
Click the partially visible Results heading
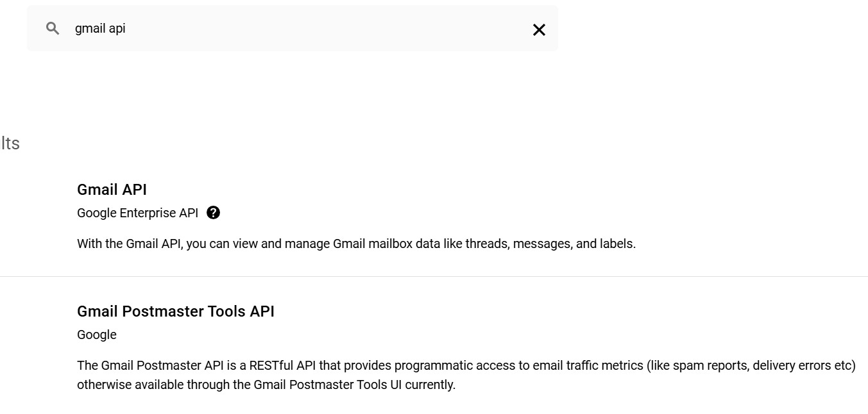10,144
